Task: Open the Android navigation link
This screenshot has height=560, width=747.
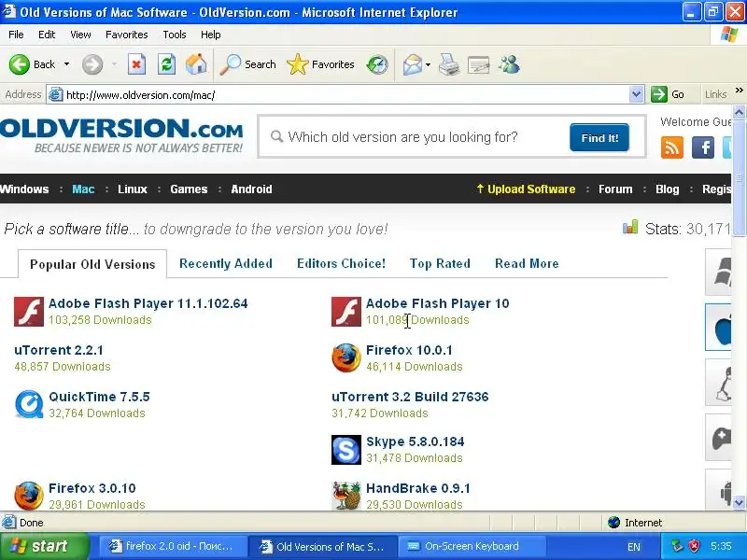Action: point(251,189)
